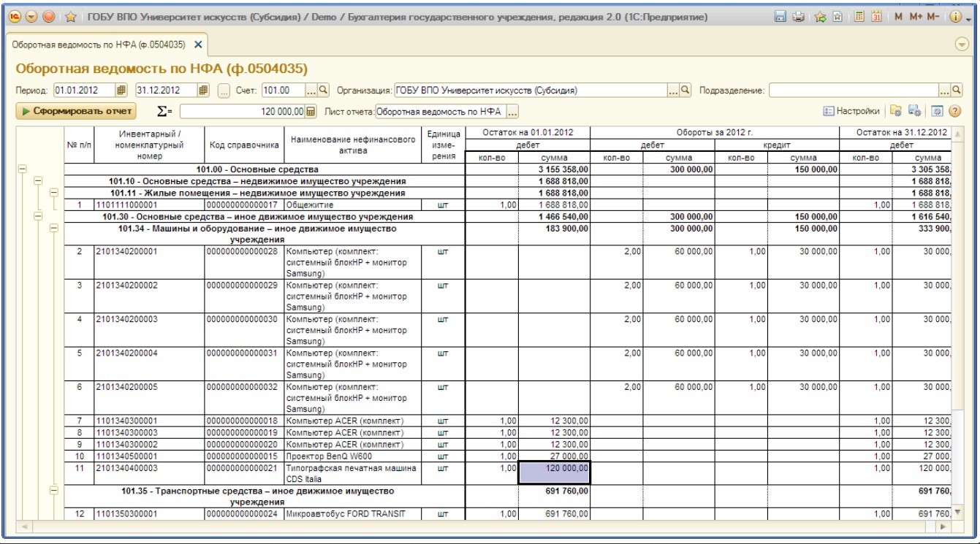This screenshot has height=544, width=980.
Task: Save the document with the floppy disk icon
Action: (x=780, y=16)
